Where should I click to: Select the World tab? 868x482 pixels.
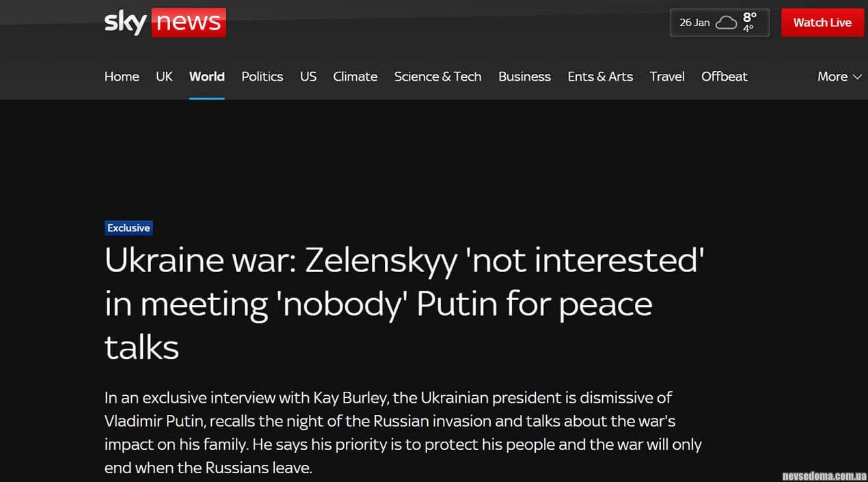tap(206, 77)
